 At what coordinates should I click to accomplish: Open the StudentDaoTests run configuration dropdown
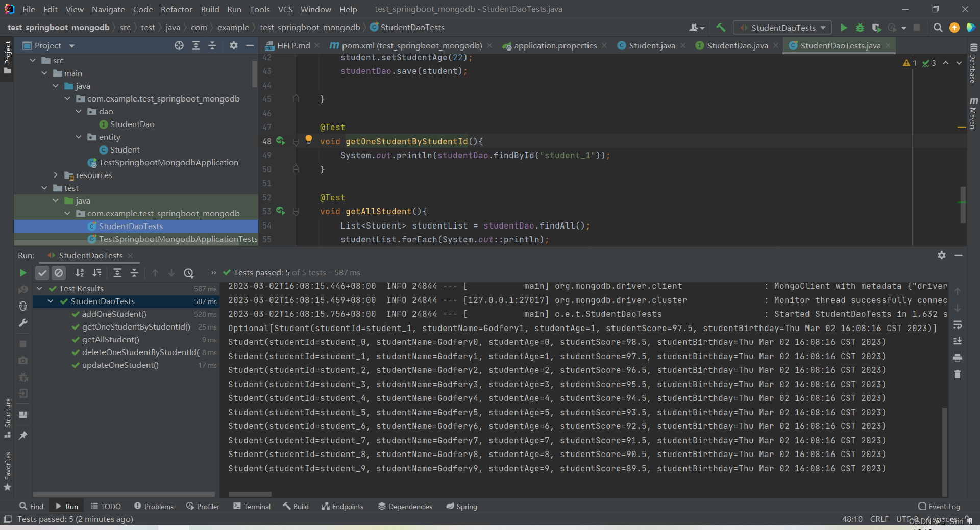pos(823,28)
